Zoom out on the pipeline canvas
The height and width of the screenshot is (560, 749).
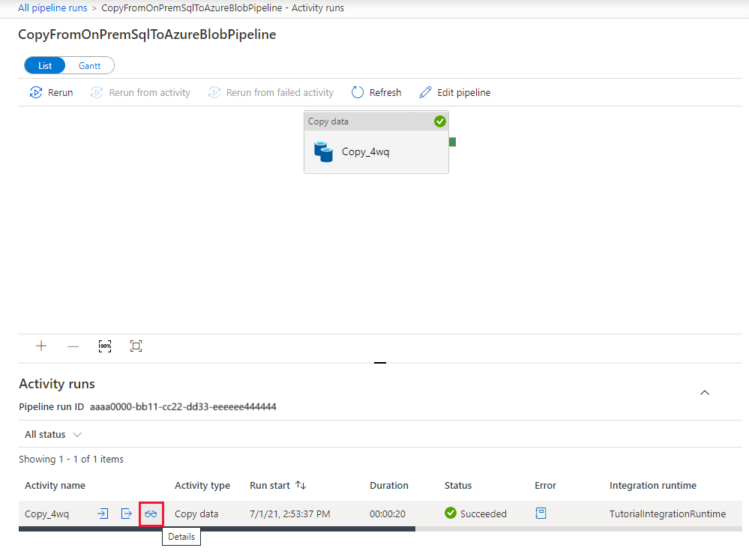click(73, 346)
